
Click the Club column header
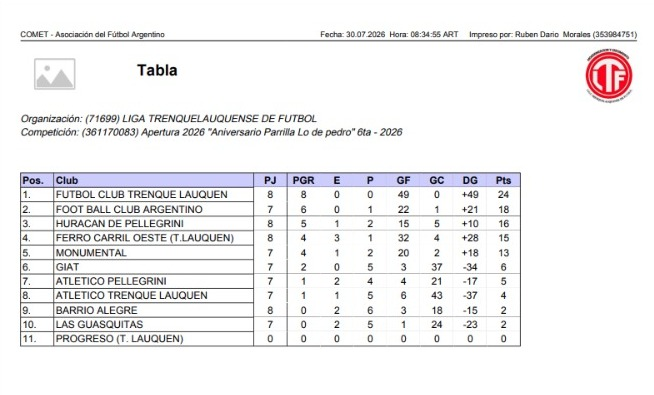coord(67,181)
